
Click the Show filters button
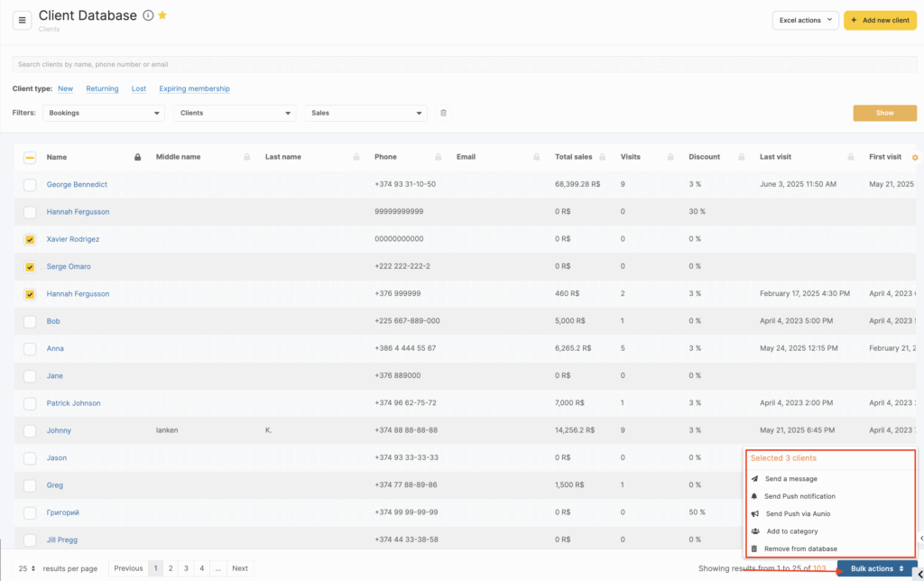[884, 113]
